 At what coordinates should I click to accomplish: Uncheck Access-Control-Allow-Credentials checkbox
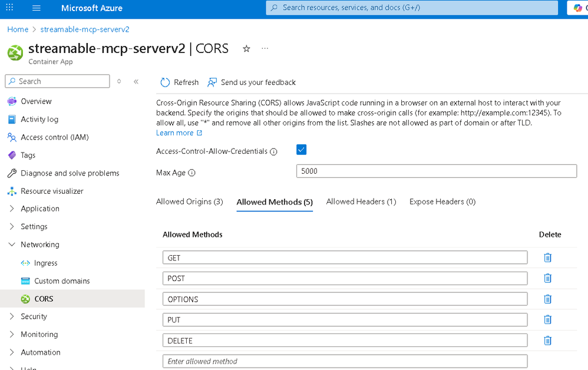[302, 150]
